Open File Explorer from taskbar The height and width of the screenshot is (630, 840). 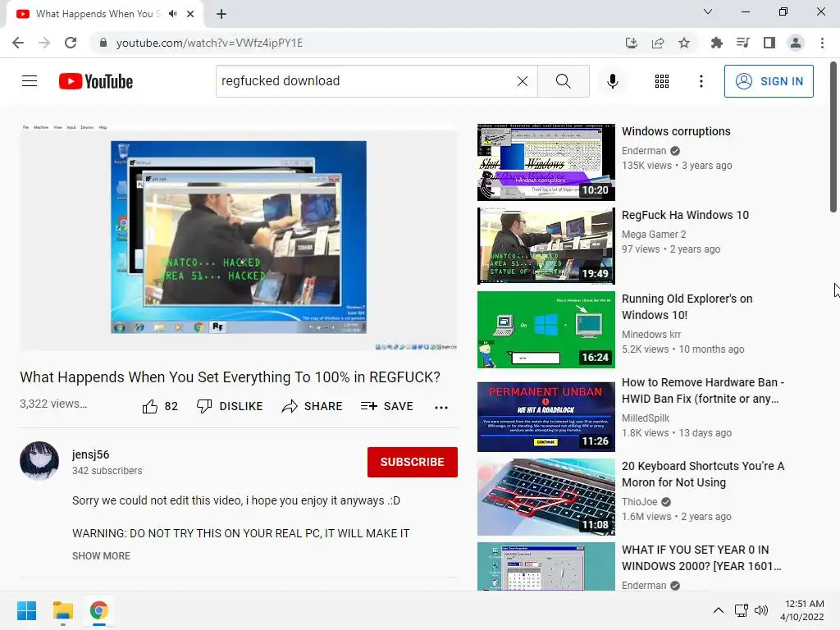62,610
